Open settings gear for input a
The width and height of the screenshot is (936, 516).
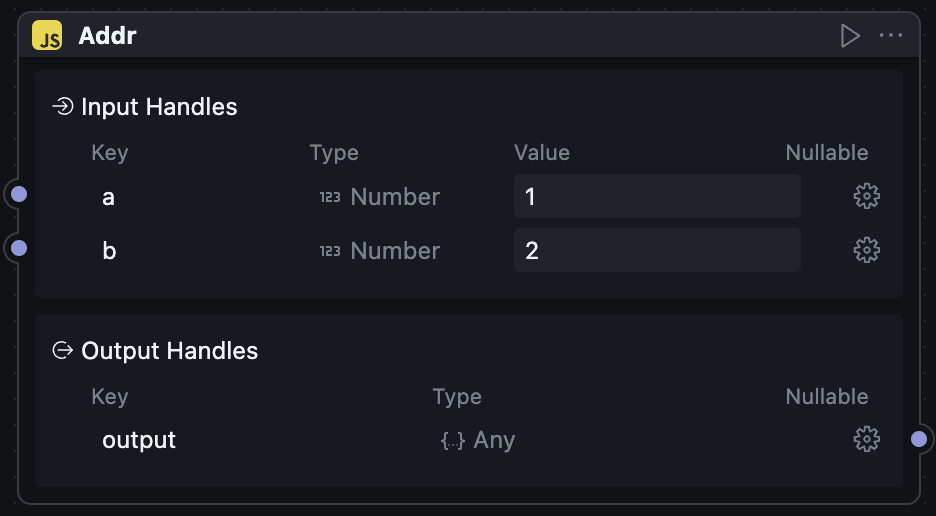[x=866, y=196]
